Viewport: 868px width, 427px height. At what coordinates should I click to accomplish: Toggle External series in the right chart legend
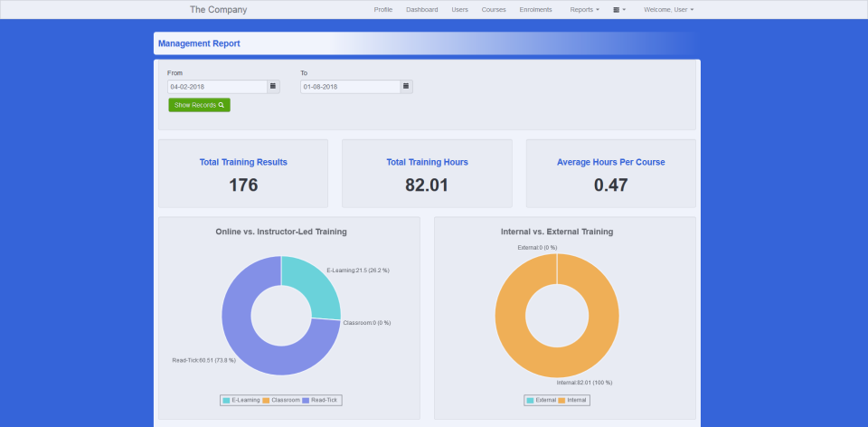point(544,400)
